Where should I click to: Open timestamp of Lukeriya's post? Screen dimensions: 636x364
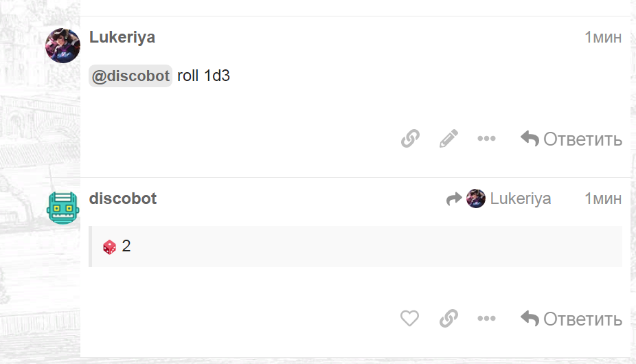pyautogui.click(x=603, y=37)
